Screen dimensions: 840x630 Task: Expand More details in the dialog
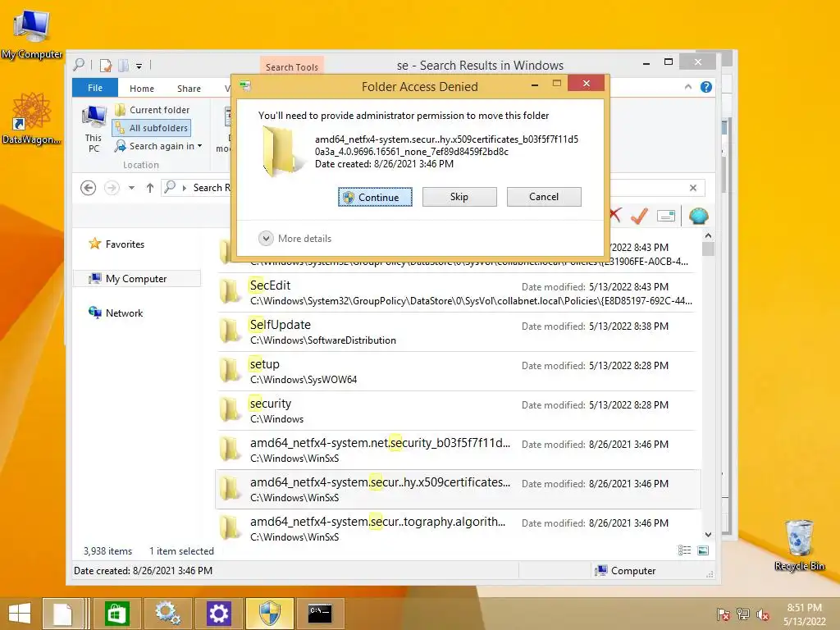[x=295, y=239]
